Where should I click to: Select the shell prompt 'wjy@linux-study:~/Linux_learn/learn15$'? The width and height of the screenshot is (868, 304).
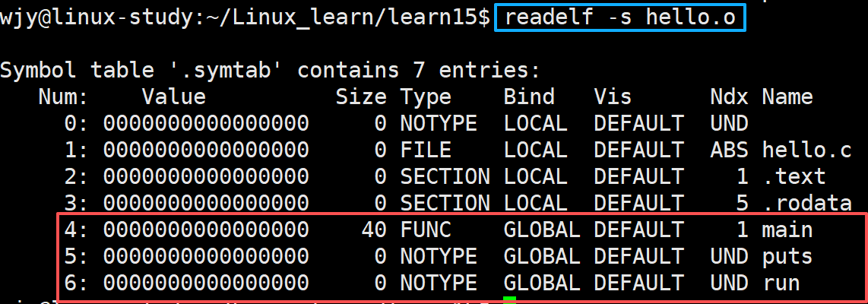click(245, 18)
